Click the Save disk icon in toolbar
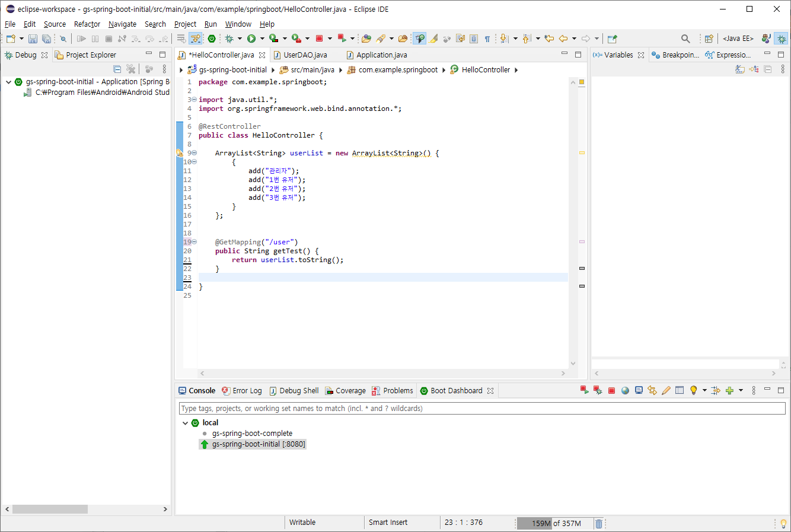Screen dimensions: 791x532 (x=33, y=39)
